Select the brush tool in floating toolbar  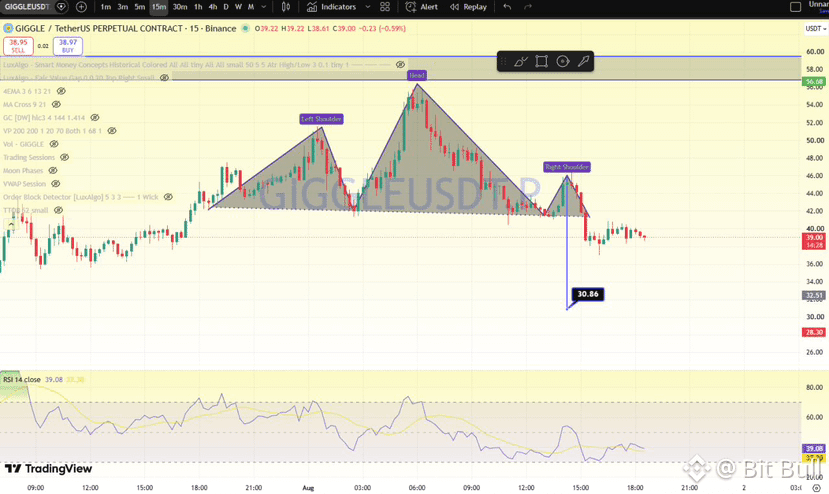pos(521,61)
